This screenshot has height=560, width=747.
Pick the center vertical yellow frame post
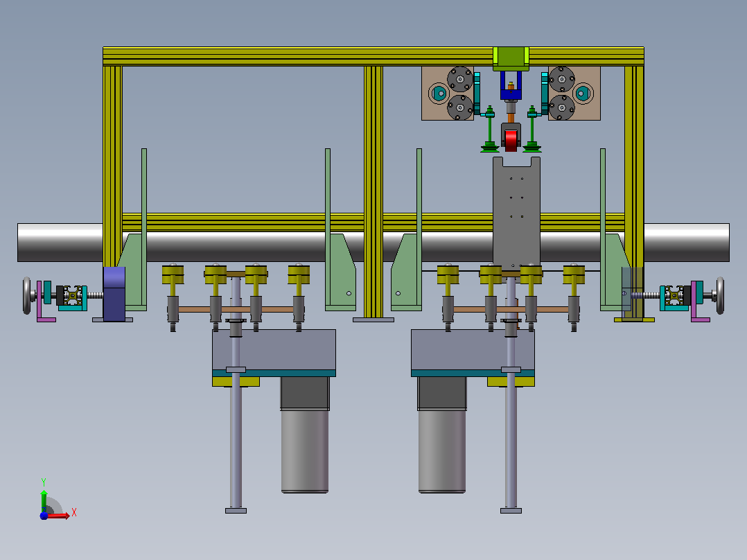[x=373, y=192]
